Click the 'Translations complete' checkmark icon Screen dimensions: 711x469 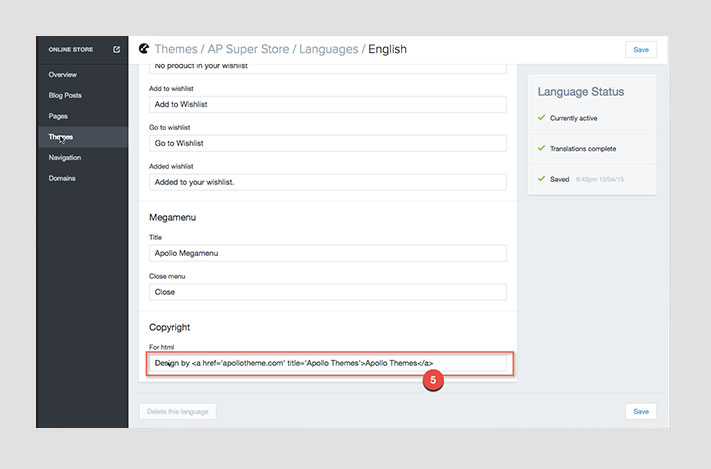pyautogui.click(x=541, y=149)
